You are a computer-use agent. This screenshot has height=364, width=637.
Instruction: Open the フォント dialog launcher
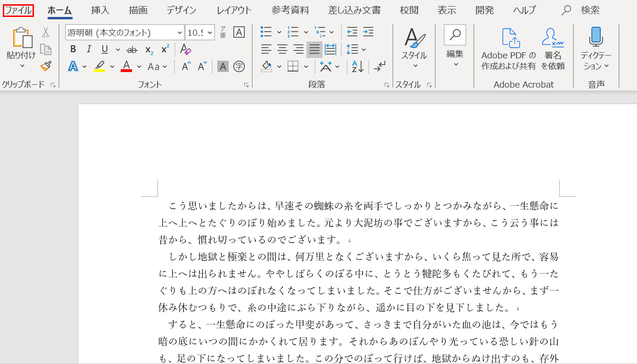click(x=246, y=85)
